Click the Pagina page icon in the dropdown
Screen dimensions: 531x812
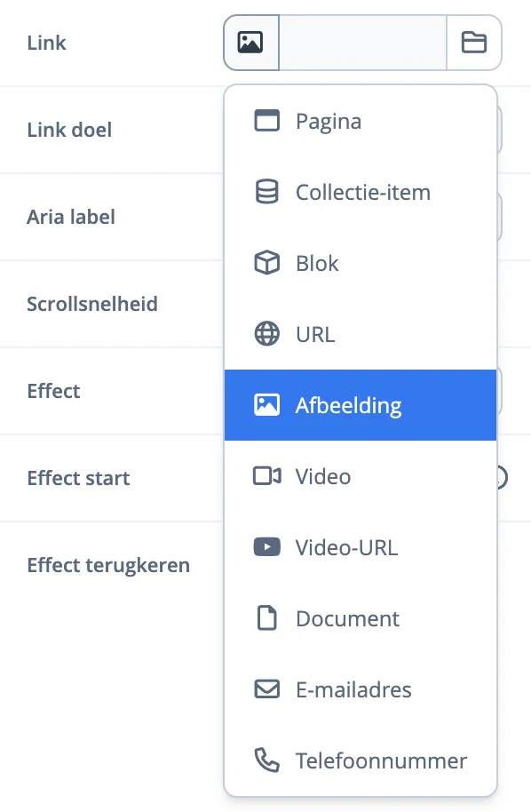[266, 120]
